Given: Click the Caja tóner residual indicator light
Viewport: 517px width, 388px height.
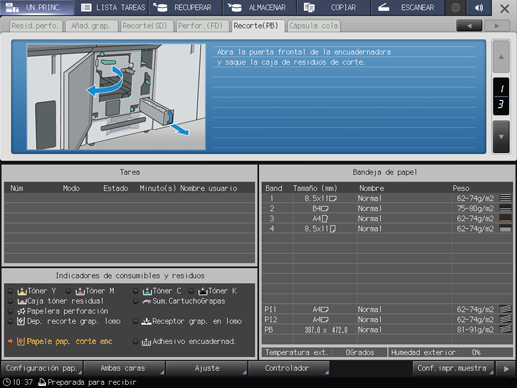Looking at the screenshot, I should [x=11, y=301].
